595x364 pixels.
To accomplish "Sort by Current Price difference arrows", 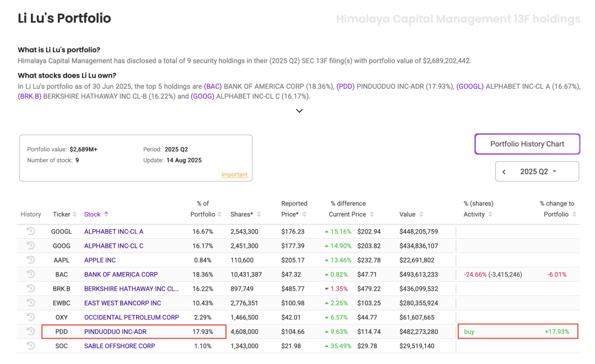I will (372, 214).
